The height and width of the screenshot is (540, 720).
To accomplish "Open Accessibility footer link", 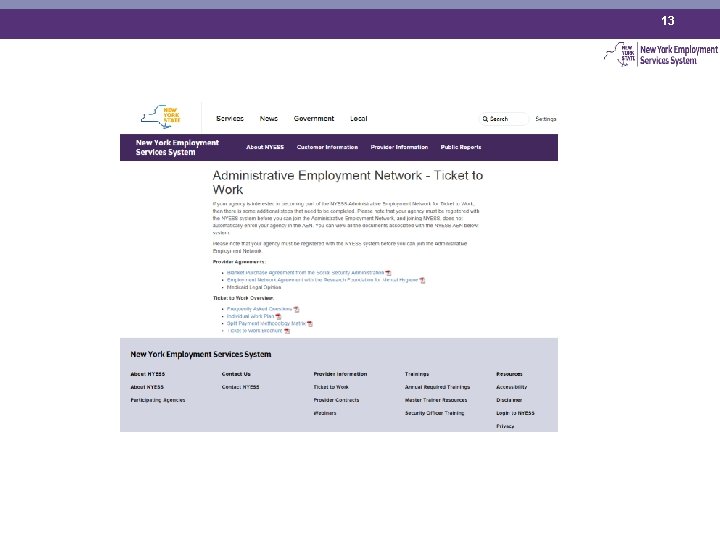I will pos(512,388).
